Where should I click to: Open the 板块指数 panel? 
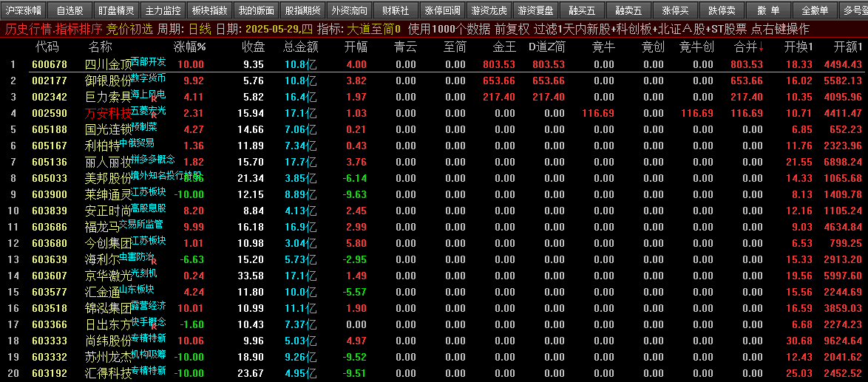209,10
